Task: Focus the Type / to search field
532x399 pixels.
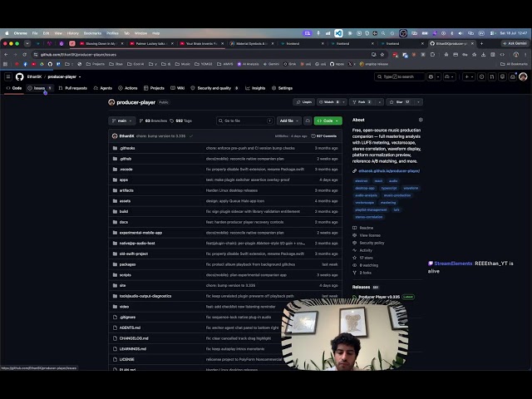Action: point(399,76)
